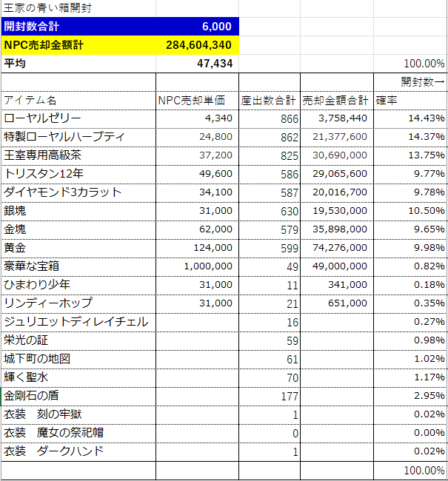The image size is (448, 481).
Task: Select the ローヤルゼリー item name cell
Action: click(78, 118)
